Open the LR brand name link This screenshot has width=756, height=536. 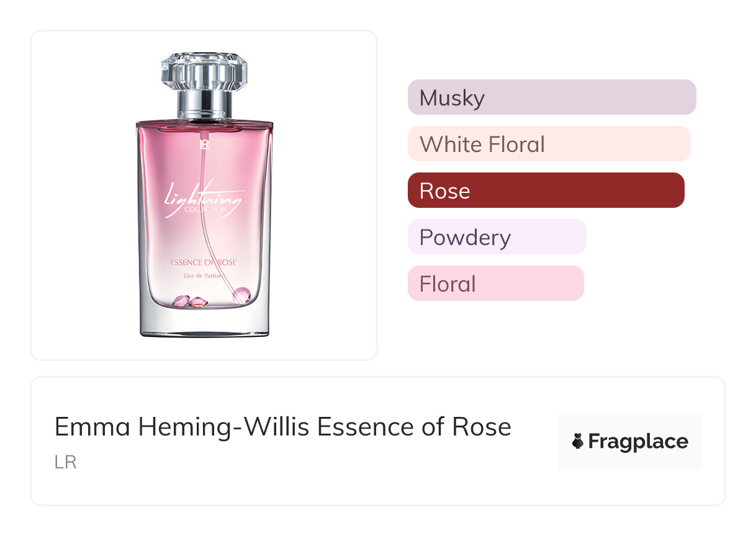coord(65,463)
